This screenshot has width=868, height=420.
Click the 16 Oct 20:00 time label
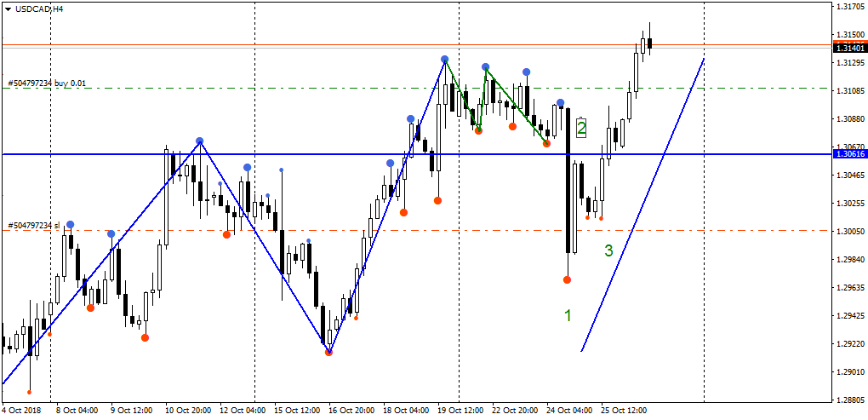pos(351,411)
